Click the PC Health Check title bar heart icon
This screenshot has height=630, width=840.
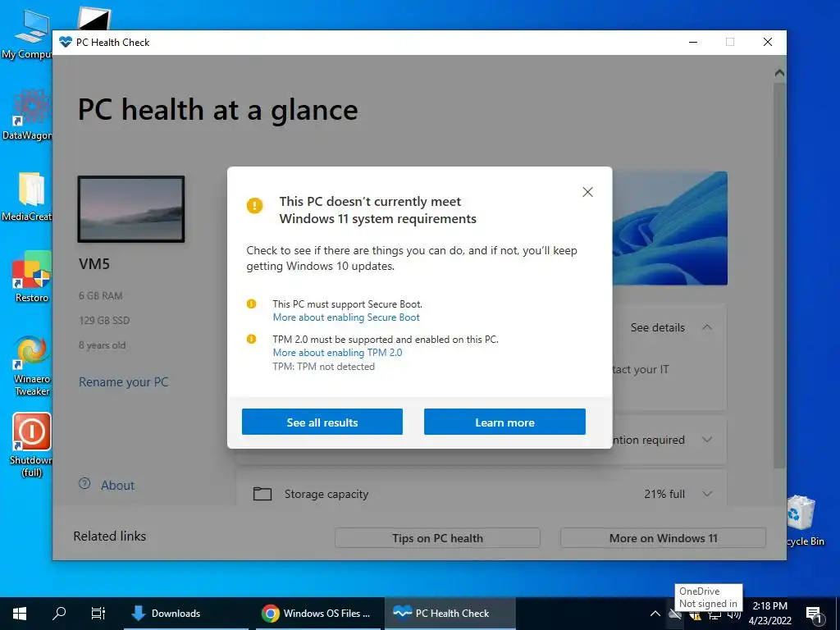point(66,42)
